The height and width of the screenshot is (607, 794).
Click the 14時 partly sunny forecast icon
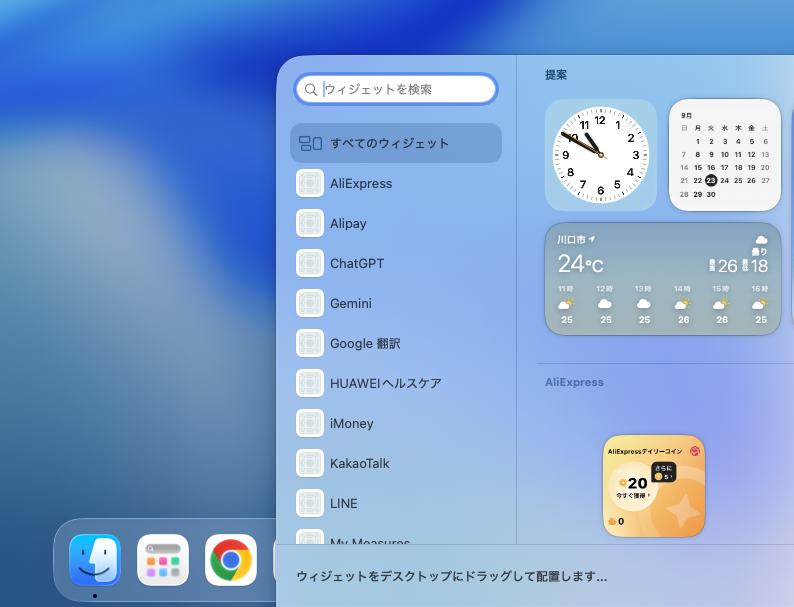(x=683, y=304)
